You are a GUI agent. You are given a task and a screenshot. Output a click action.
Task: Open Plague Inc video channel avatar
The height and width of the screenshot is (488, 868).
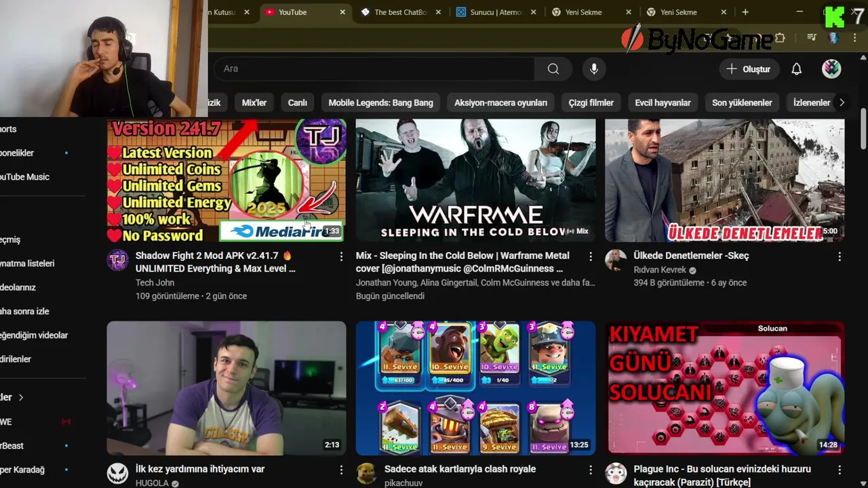click(616, 474)
